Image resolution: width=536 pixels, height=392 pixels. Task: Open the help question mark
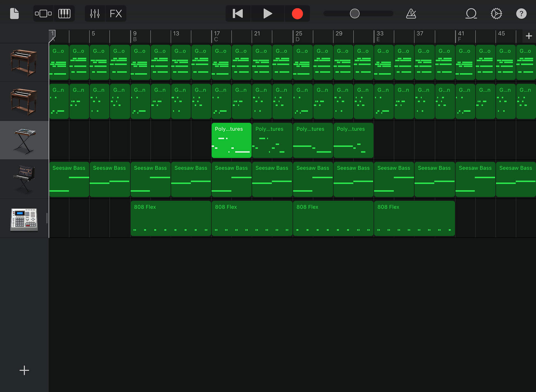(x=521, y=13)
